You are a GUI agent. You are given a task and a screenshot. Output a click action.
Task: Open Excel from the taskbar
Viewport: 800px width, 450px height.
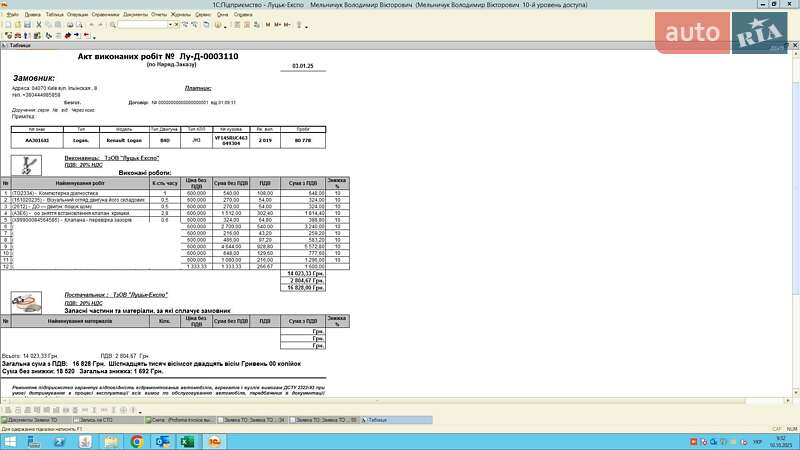(186, 441)
